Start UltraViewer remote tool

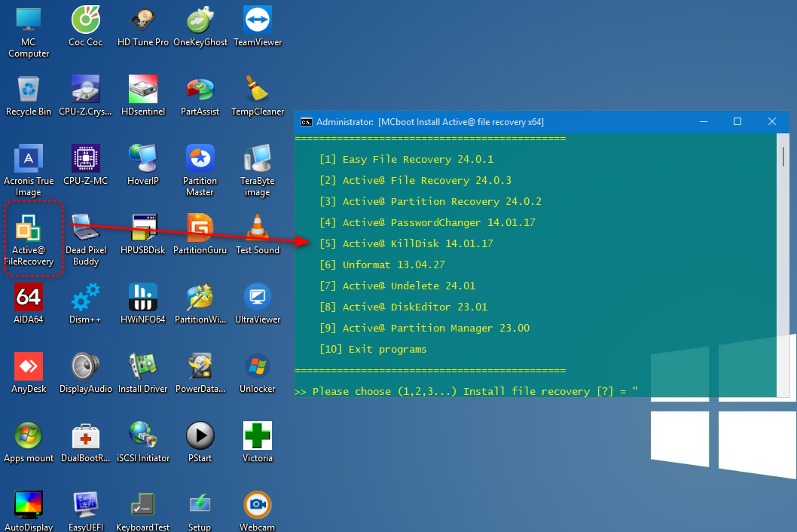pos(257,298)
